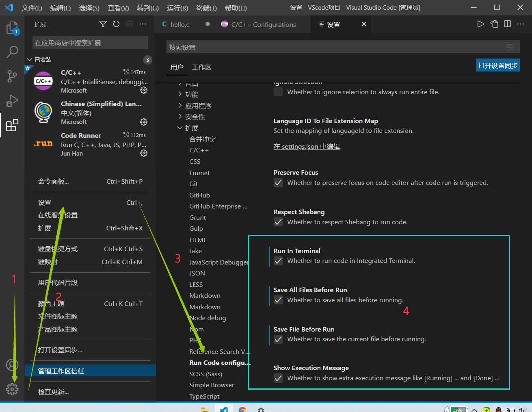The width and height of the screenshot is (532, 412).
Task: Switch to C/C++ Configurations tab
Action: click(x=263, y=24)
